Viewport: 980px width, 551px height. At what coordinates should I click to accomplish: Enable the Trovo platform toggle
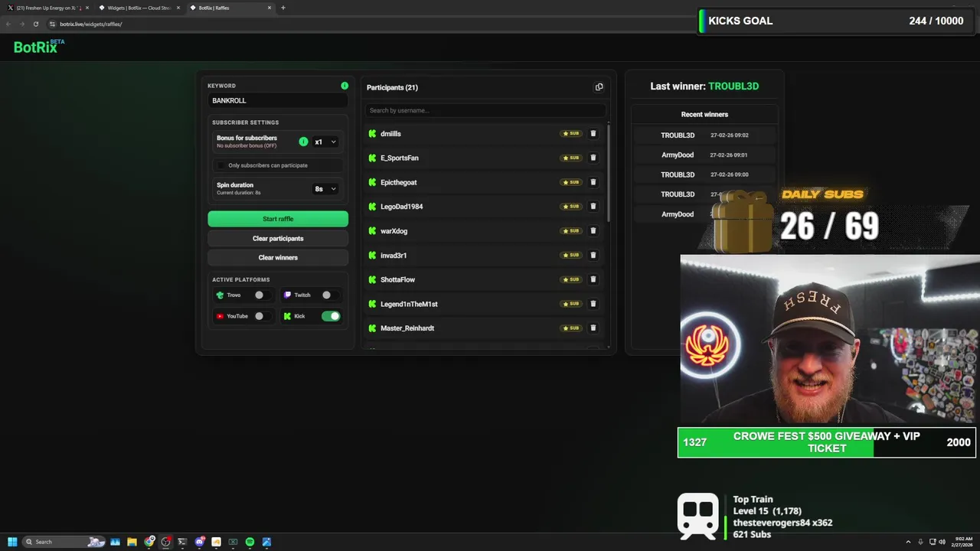click(262, 295)
